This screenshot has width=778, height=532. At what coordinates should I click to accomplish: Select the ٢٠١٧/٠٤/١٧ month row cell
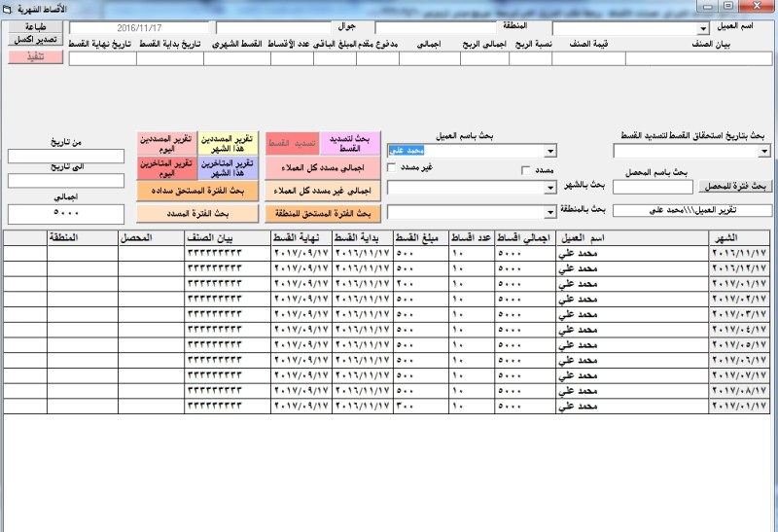(740, 330)
